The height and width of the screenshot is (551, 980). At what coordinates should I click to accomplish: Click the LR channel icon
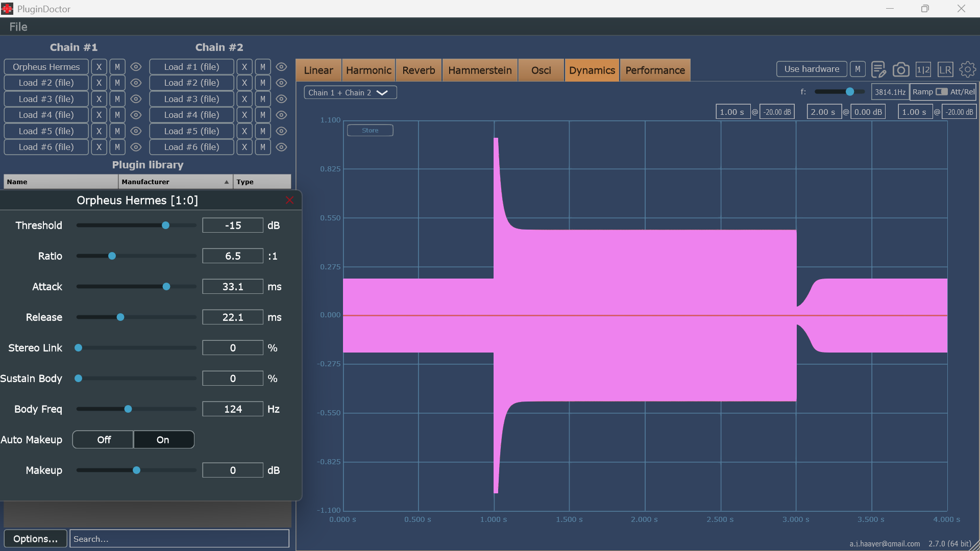[x=945, y=69]
